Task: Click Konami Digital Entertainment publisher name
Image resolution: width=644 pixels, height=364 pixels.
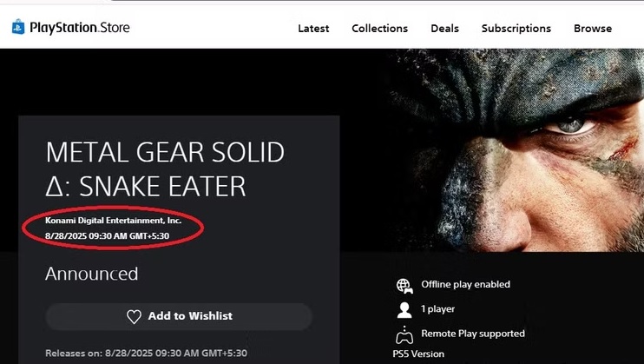Action: 113,221
